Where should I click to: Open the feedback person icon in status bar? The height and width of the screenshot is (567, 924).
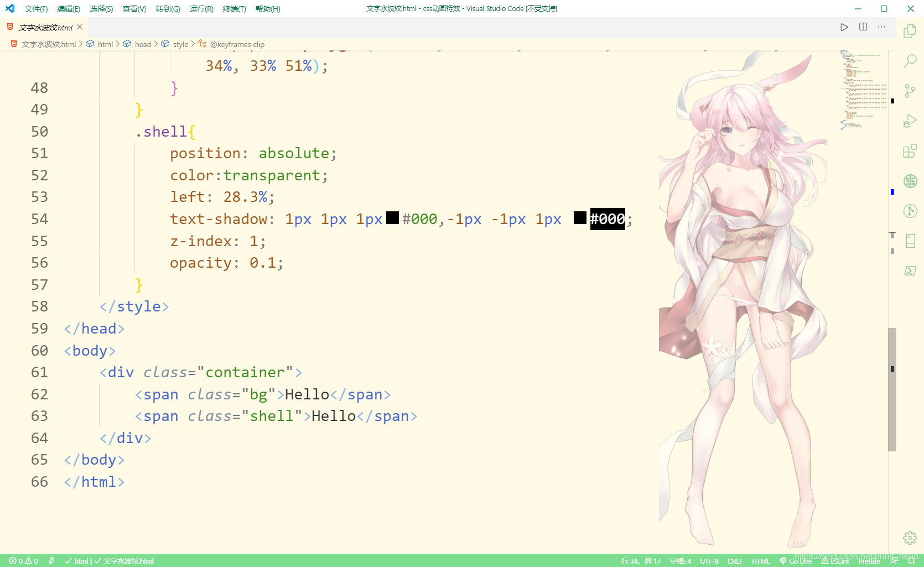click(x=894, y=561)
